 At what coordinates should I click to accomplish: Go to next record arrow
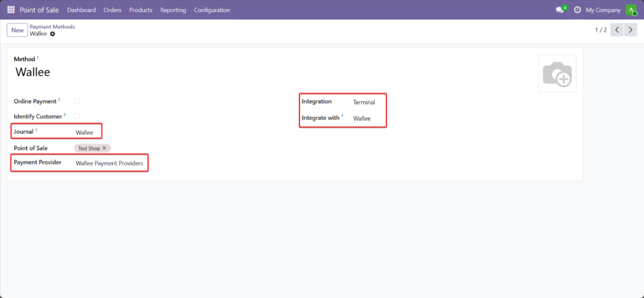pos(630,30)
